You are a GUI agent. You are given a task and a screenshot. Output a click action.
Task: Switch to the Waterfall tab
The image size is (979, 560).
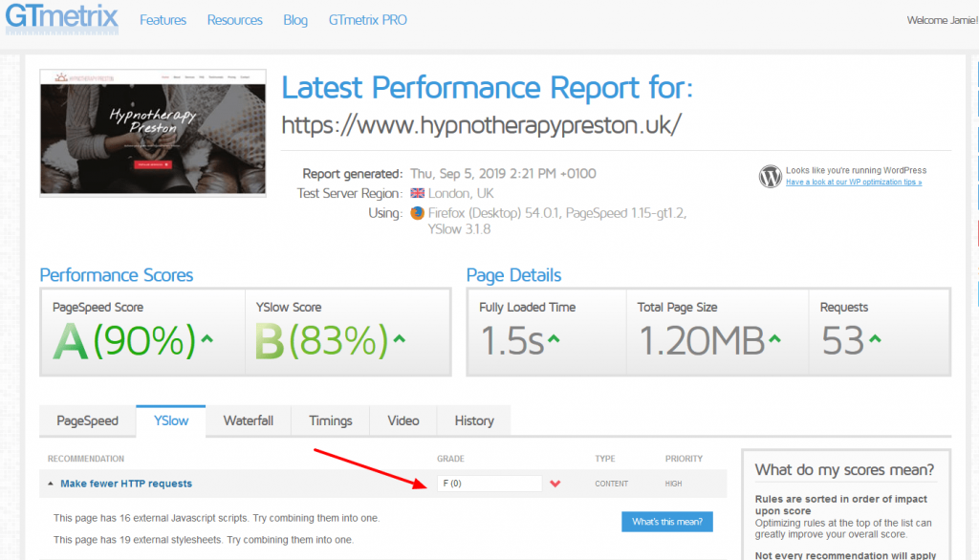[248, 420]
